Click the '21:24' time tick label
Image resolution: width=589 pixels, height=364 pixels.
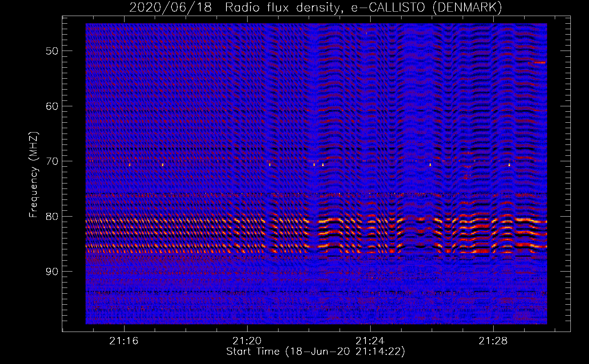(370, 341)
